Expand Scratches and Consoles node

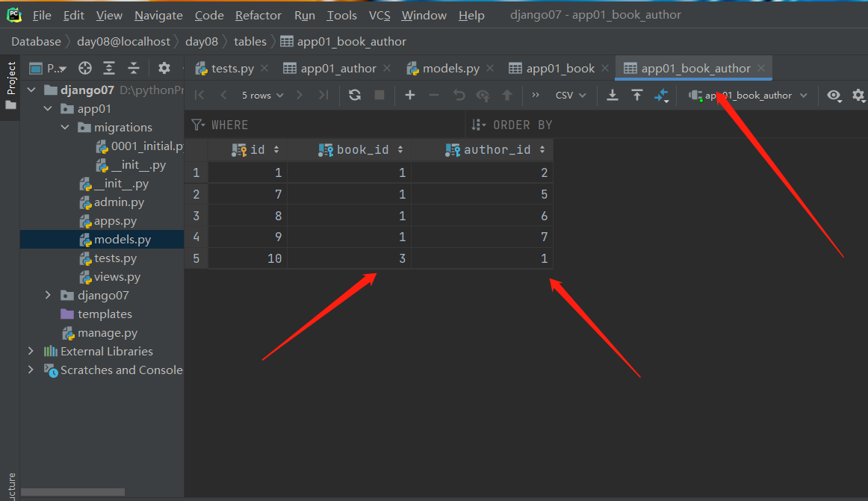(31, 370)
